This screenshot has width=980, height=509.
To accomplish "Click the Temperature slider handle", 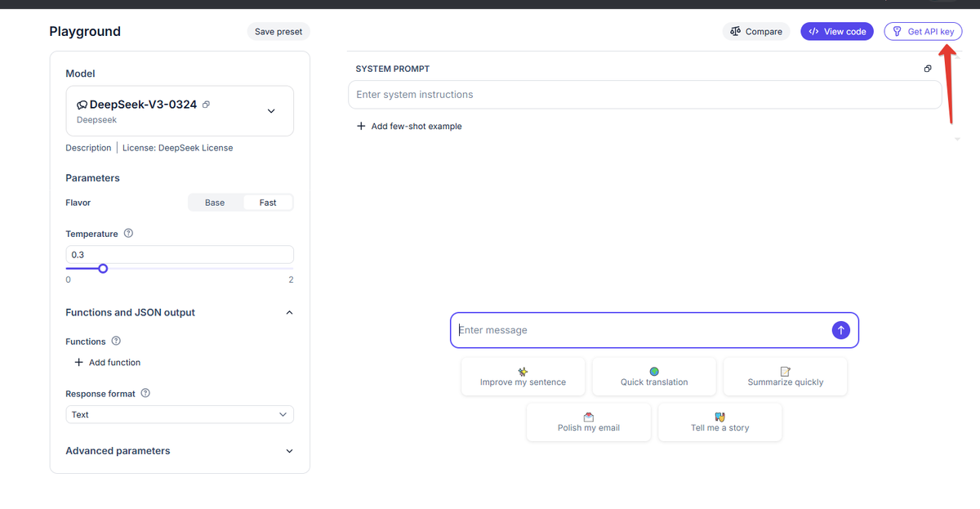I will pyautogui.click(x=103, y=268).
